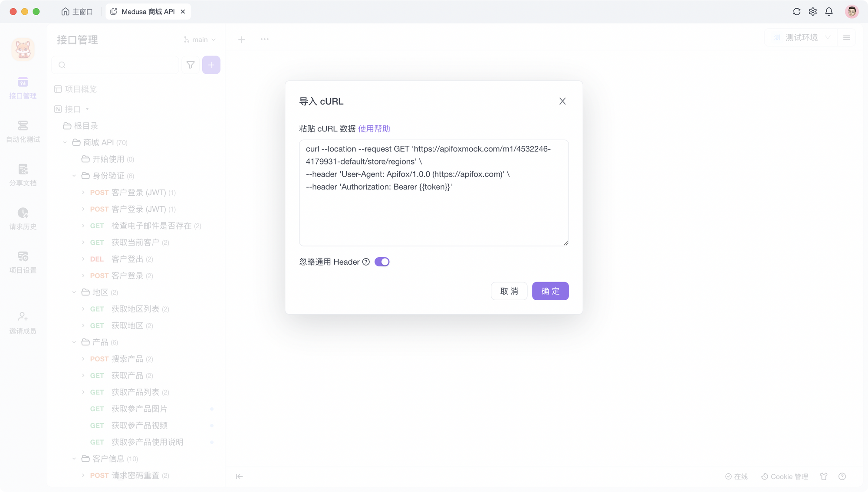Click the help icon next to 忽略通用 Header

click(x=366, y=262)
